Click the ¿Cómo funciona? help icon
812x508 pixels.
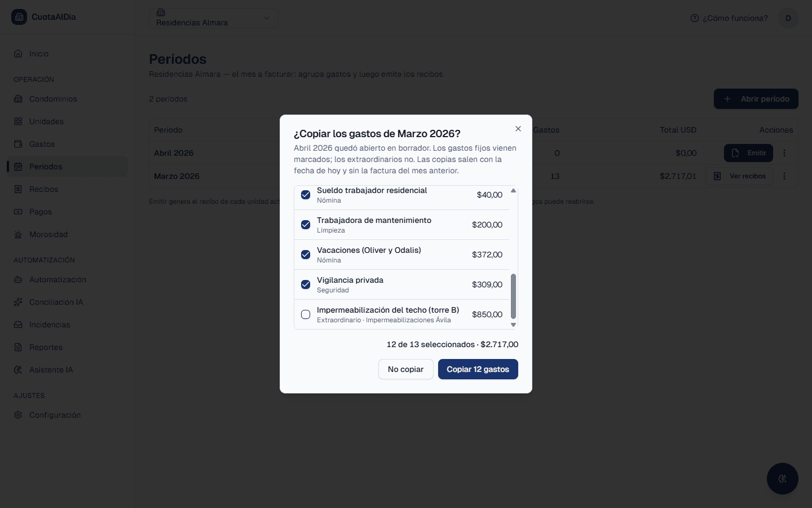695,18
